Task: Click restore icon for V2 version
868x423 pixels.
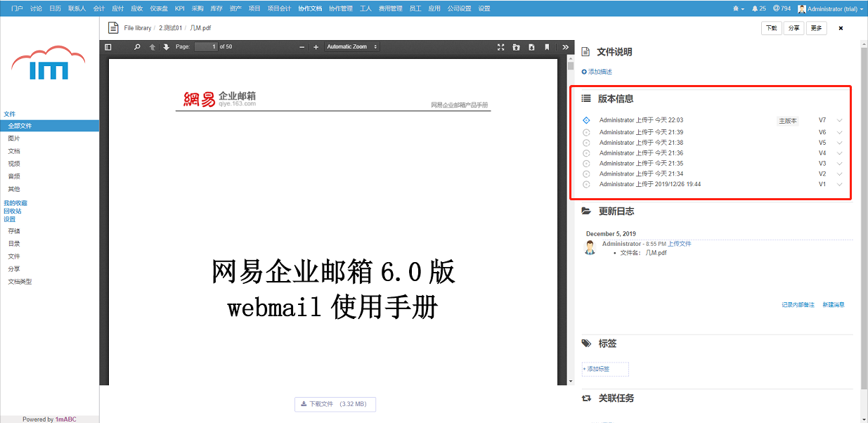Action: tap(586, 174)
